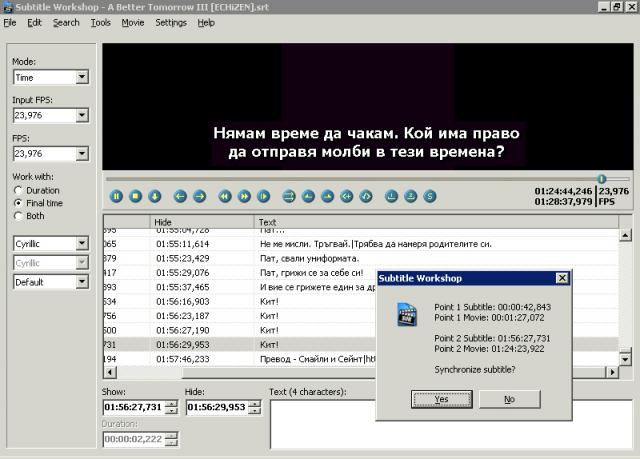Click subtitle list scroll up arrow
This screenshot has width=640, height=459.
[x=625, y=235]
